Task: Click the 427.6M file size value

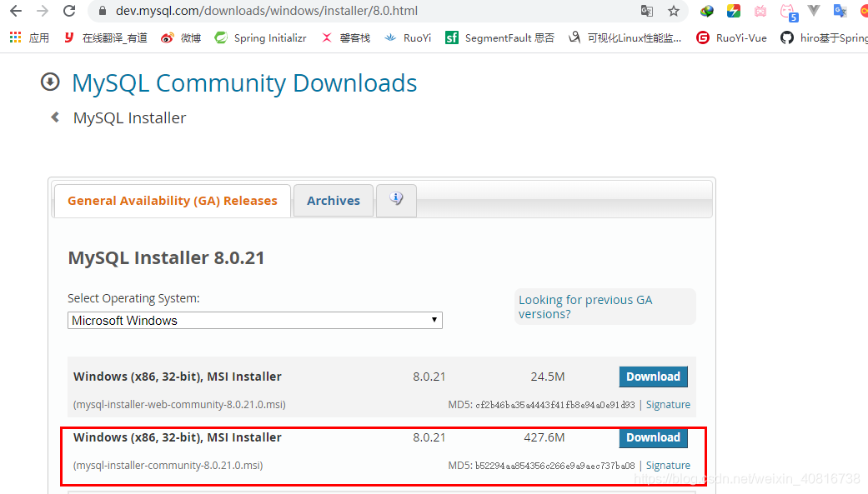Action: click(x=544, y=437)
